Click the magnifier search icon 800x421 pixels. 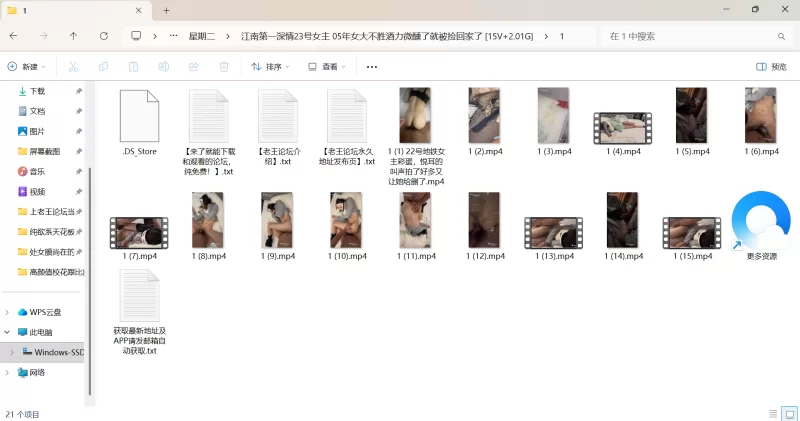click(781, 36)
